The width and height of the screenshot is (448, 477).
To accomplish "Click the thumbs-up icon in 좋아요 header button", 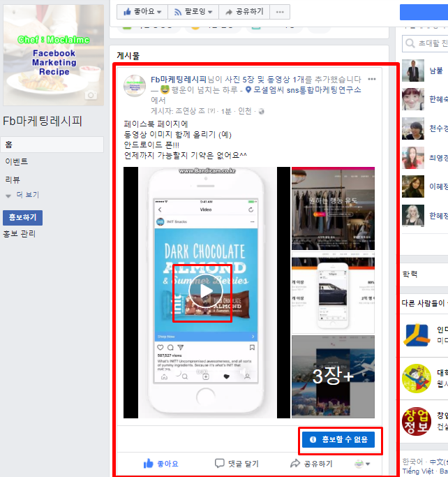I will click(127, 12).
